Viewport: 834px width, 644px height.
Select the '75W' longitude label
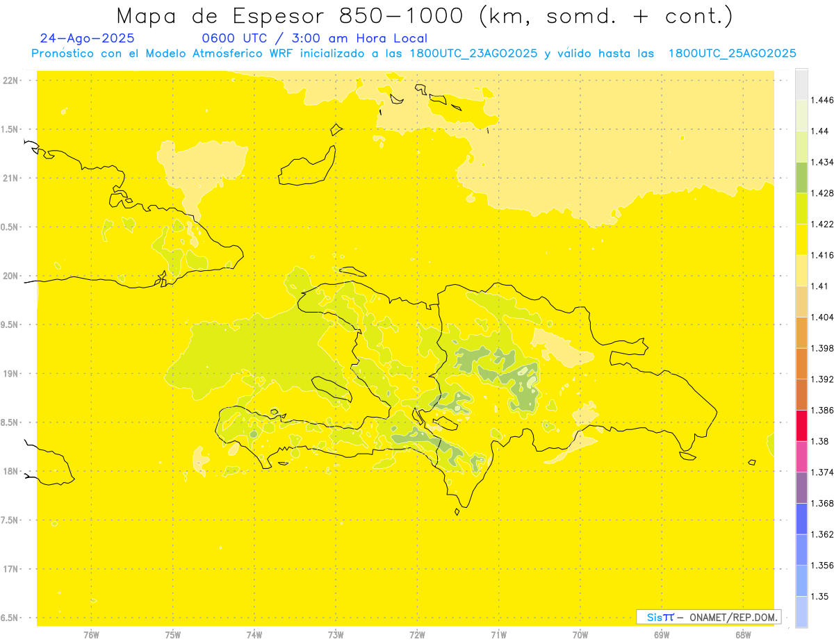(x=173, y=634)
